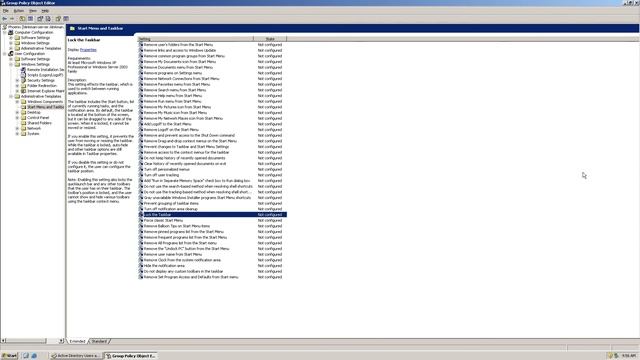Click the Shared Folders folder icon
Screen dimensions: 640x360
pos(23,122)
